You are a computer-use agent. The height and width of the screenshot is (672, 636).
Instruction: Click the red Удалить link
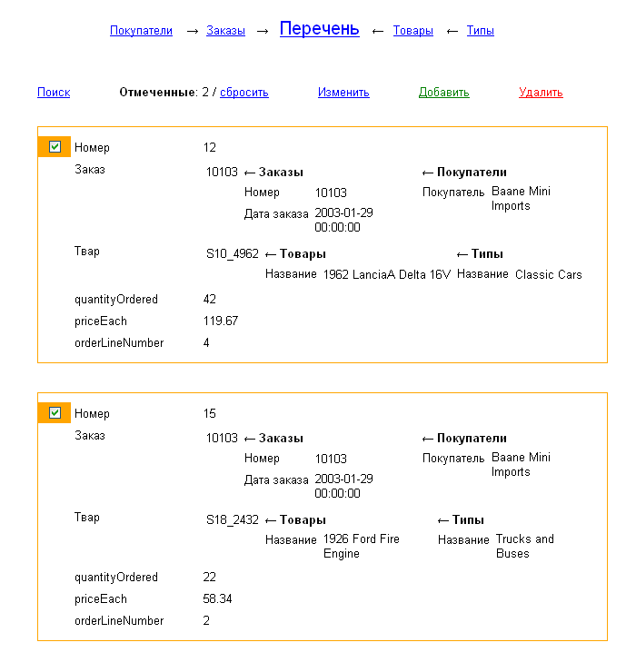[541, 93]
